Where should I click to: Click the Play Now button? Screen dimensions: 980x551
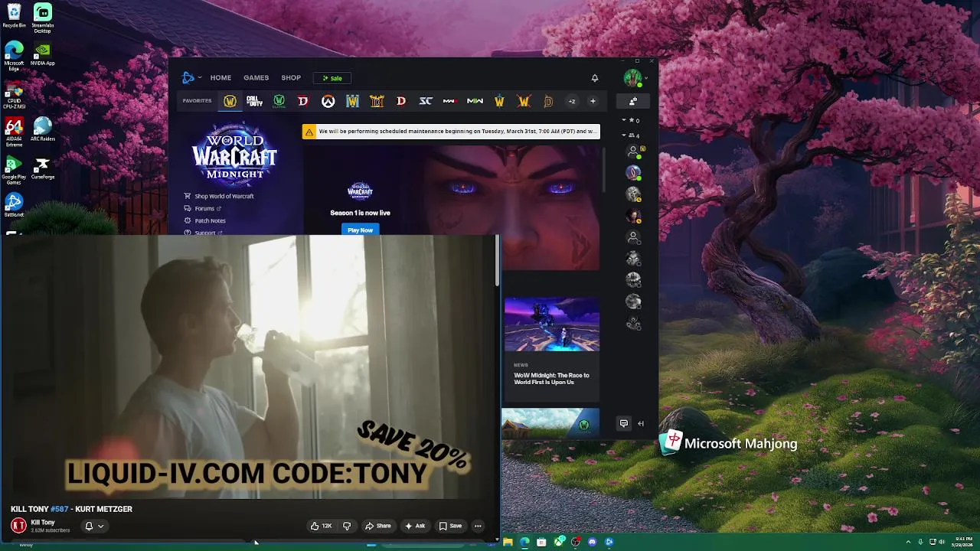click(x=360, y=230)
